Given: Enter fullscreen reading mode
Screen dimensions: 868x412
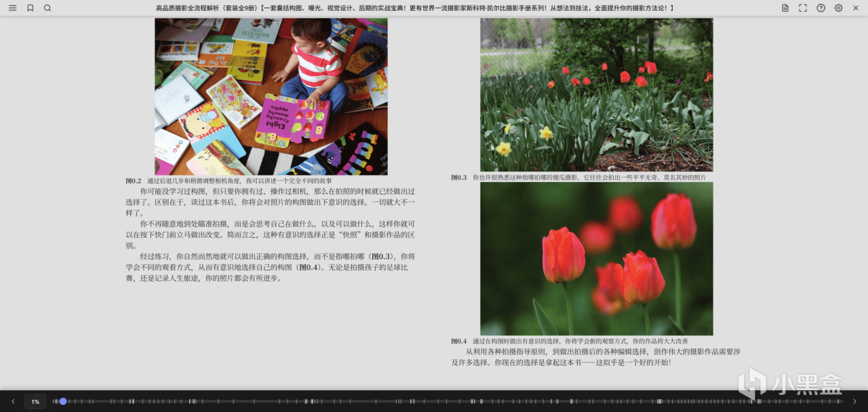Looking at the screenshot, I should (x=803, y=8).
